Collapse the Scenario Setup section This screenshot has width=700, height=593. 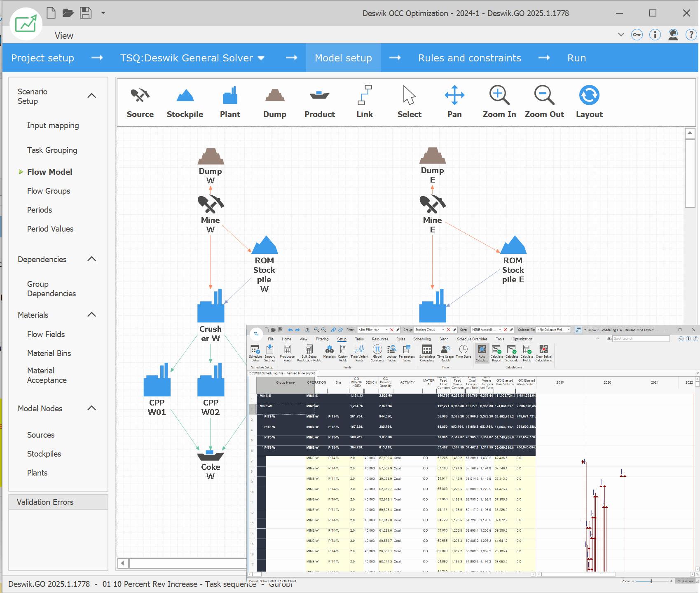92,96
